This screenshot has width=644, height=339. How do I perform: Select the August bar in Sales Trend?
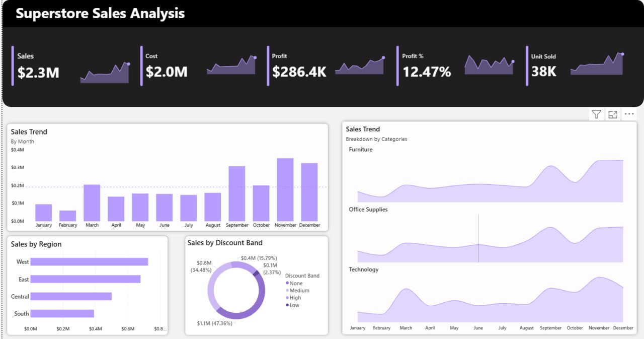[x=213, y=207]
